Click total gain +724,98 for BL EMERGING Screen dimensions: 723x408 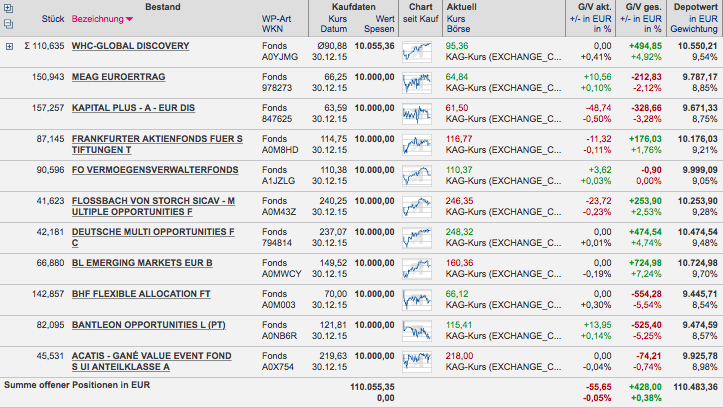pos(645,263)
